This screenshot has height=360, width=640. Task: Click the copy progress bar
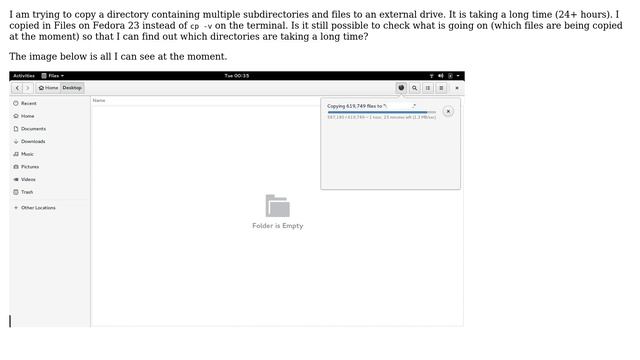tap(382, 112)
